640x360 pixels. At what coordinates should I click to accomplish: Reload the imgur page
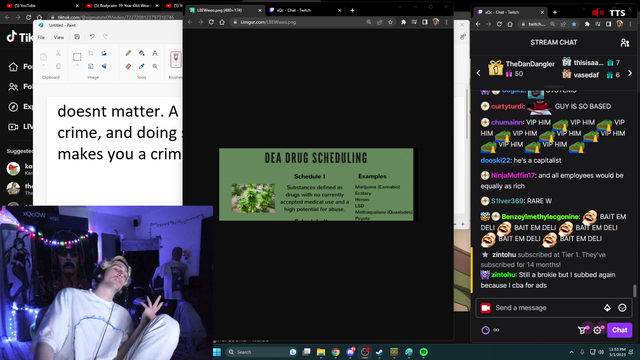click(211, 22)
